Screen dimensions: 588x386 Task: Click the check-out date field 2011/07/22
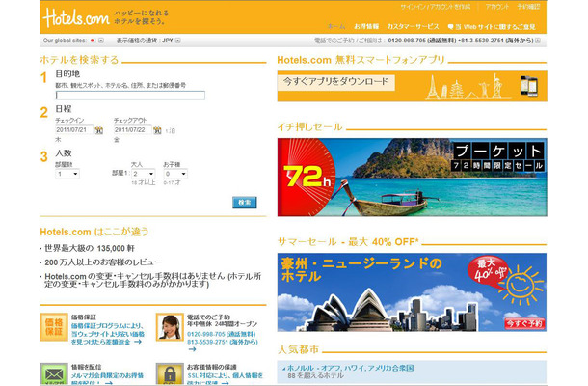click(x=132, y=130)
